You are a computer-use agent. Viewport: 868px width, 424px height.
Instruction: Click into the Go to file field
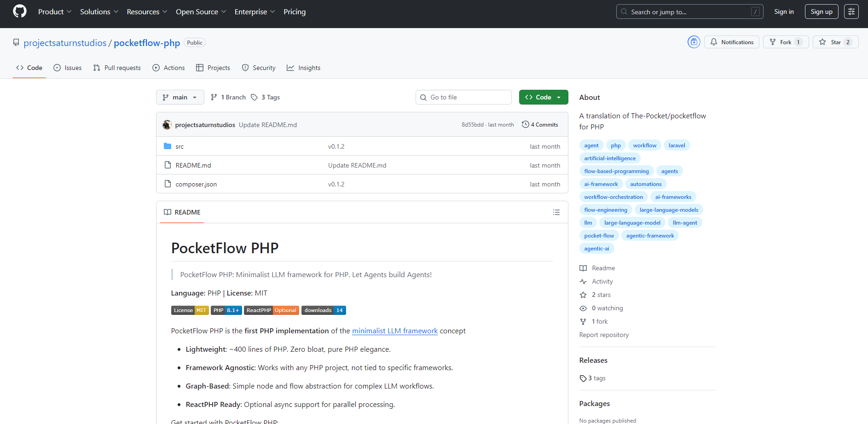point(463,97)
